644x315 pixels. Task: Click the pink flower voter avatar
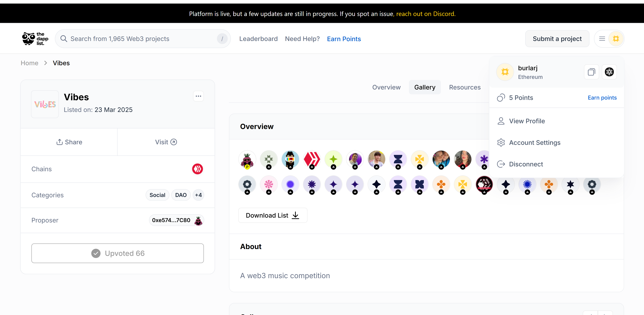(269, 185)
